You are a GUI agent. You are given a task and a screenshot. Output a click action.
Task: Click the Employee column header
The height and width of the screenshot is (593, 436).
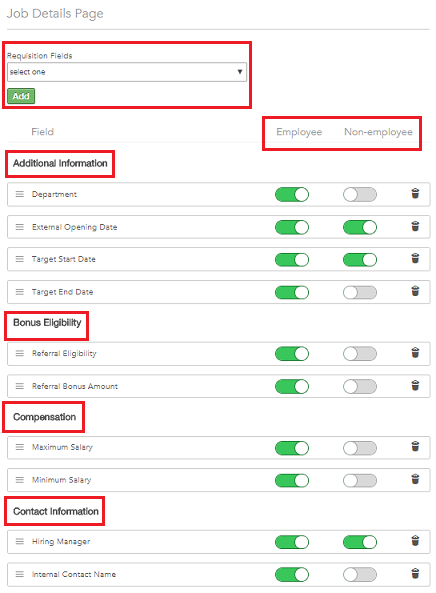tap(299, 132)
